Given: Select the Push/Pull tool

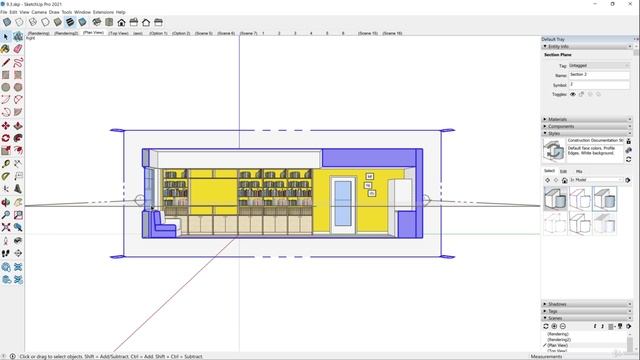Looking at the screenshot, I should 18,126.
